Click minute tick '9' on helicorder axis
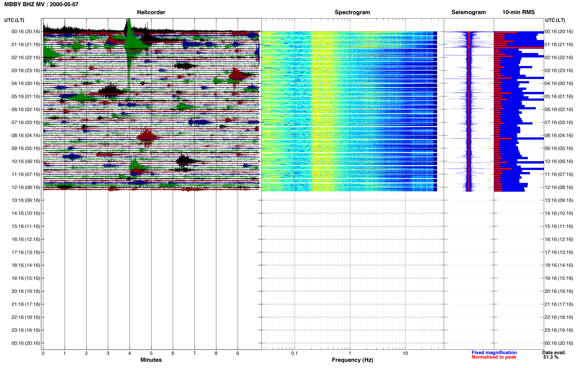Image resolution: width=588 pixels, height=368 pixels. [x=238, y=353]
